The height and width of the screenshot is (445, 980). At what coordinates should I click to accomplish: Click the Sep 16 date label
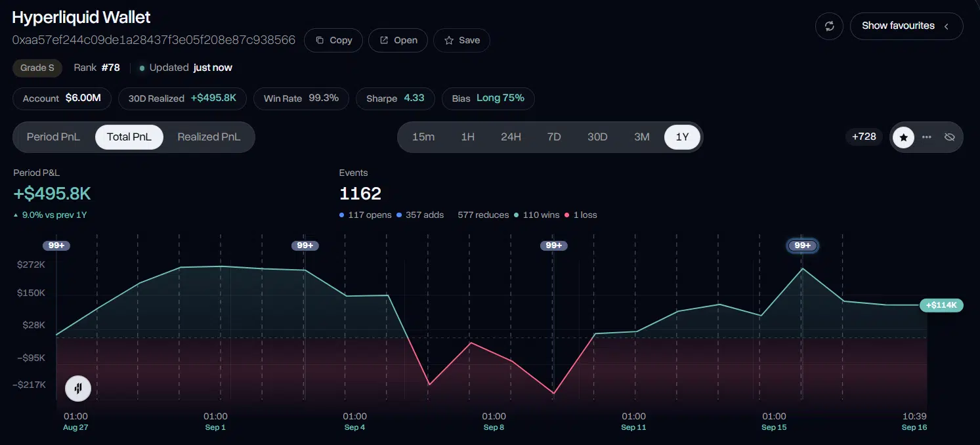(914, 427)
